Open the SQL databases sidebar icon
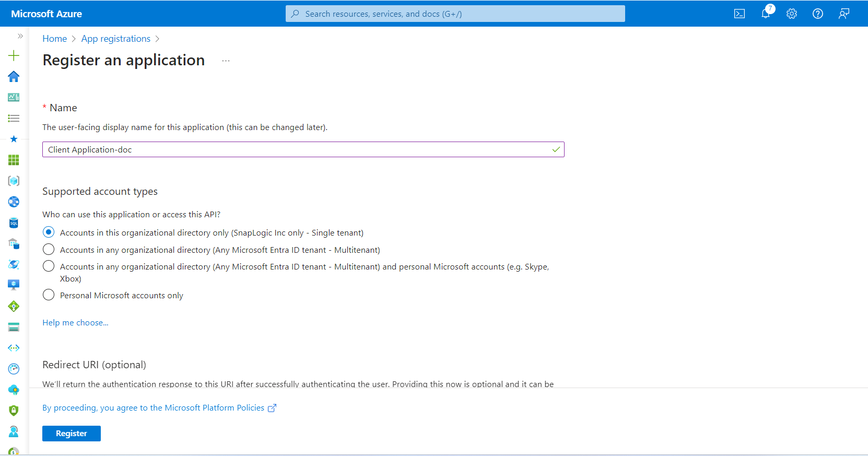Image resolution: width=868 pixels, height=456 pixels. pos(14,223)
